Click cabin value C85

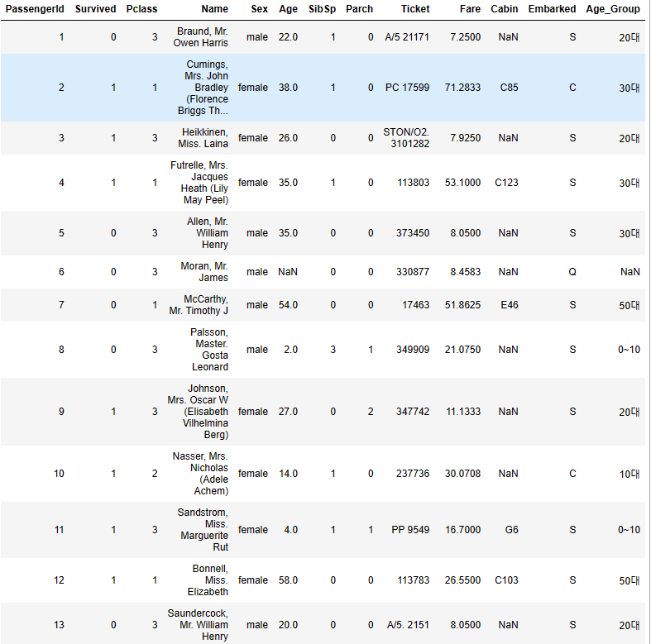[x=509, y=88]
